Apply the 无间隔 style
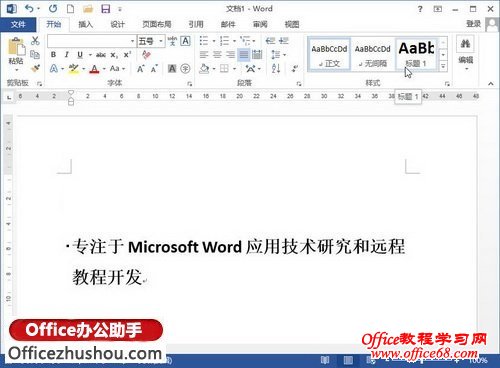 tap(373, 55)
